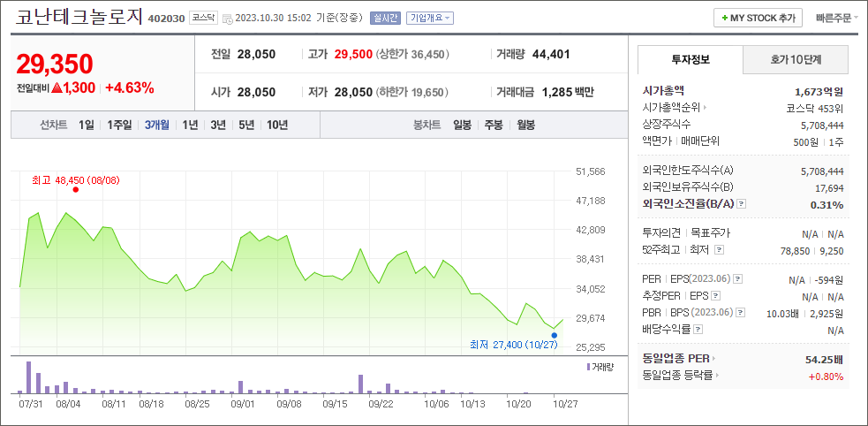Click the 코스닥 market badge
Screen dimensions: 868x426
(204, 18)
